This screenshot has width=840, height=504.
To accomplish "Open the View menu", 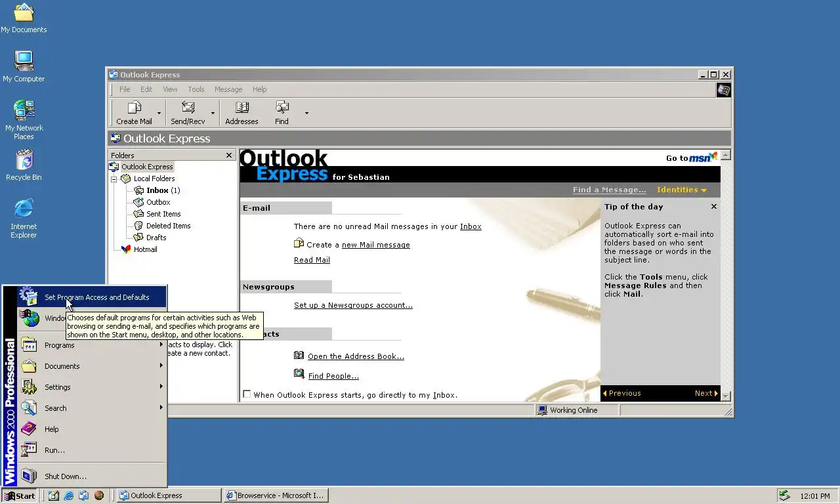I will click(x=170, y=89).
